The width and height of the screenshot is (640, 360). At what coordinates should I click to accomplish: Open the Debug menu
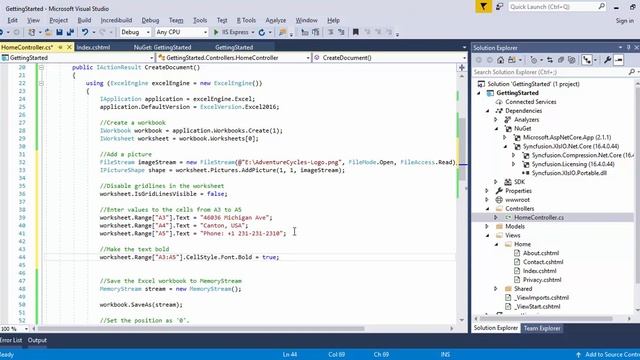(x=150, y=20)
